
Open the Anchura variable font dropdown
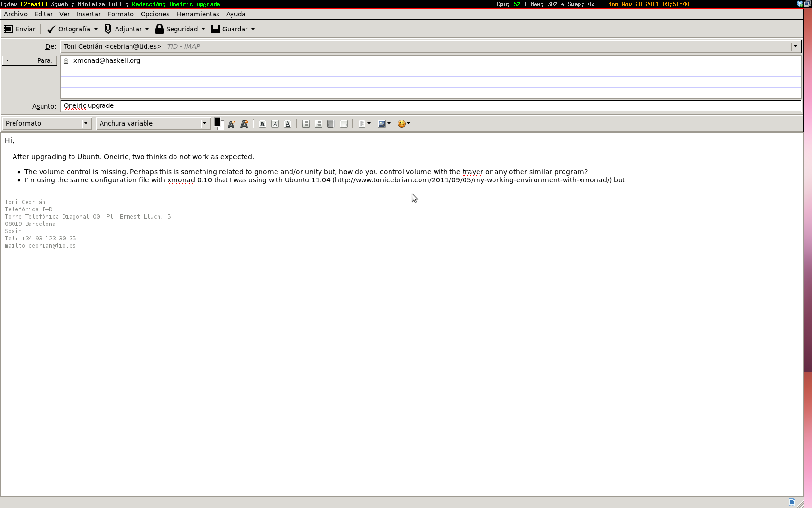coord(153,123)
